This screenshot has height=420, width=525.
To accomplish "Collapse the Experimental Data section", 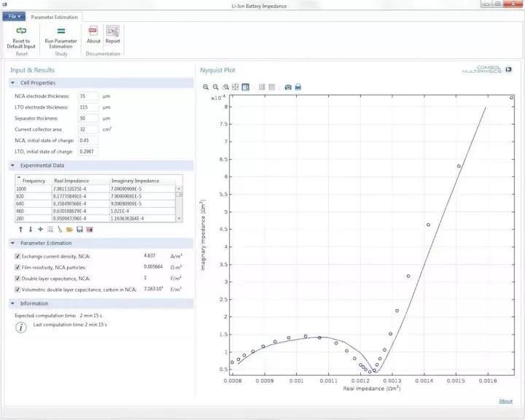I will click(13, 166).
